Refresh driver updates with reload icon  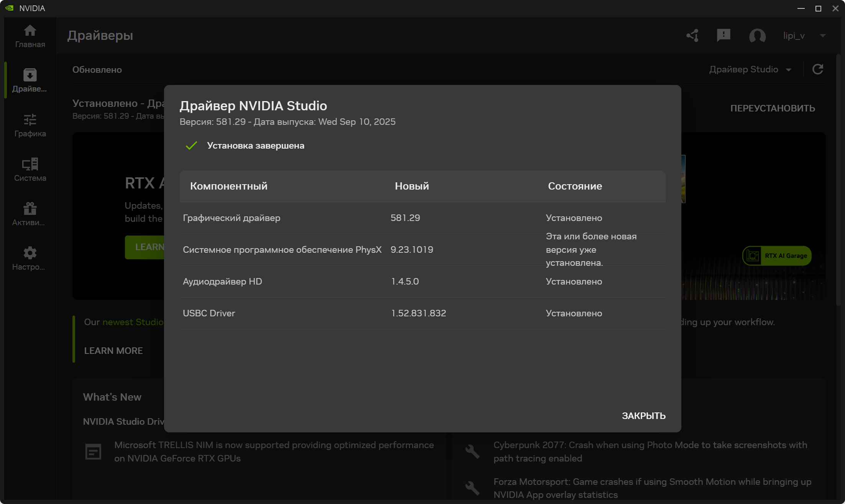coord(818,69)
